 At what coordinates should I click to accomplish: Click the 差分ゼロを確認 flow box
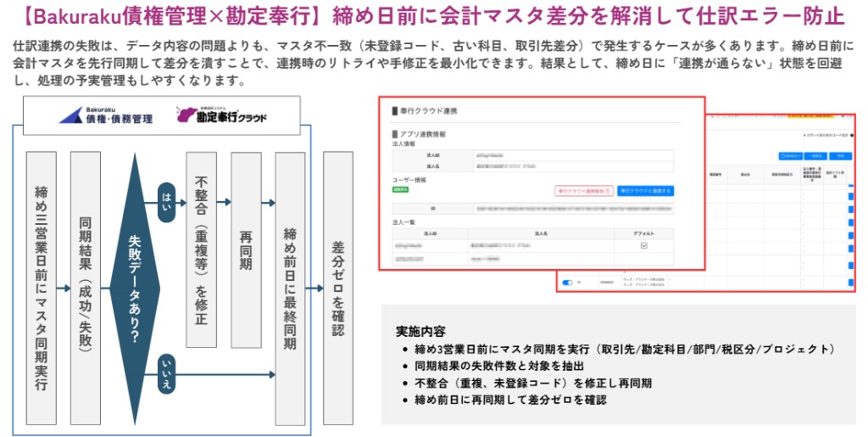pyautogui.click(x=338, y=289)
